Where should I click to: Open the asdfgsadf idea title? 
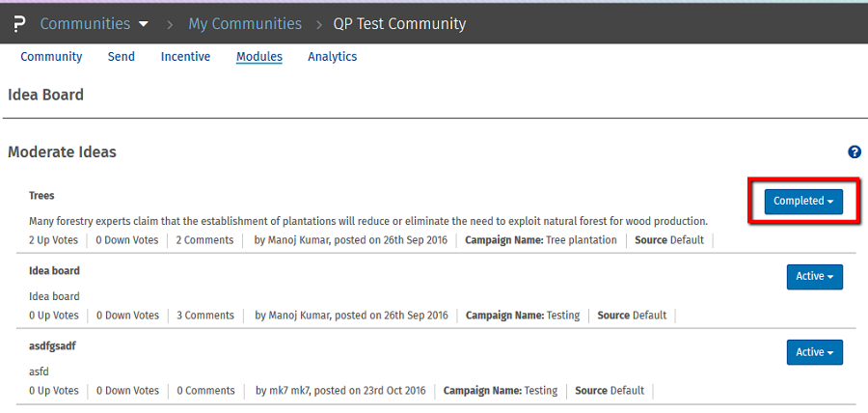coord(52,345)
